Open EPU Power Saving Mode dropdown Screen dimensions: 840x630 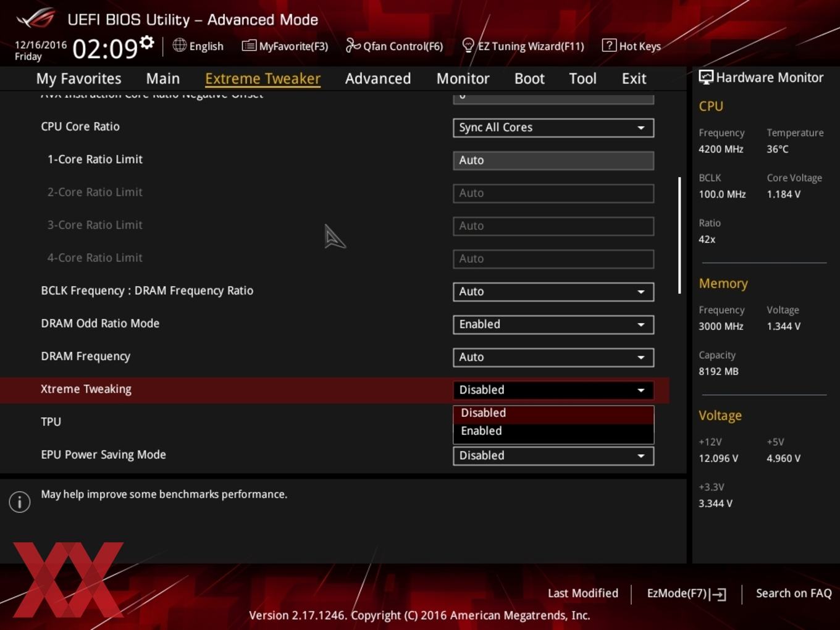553,455
